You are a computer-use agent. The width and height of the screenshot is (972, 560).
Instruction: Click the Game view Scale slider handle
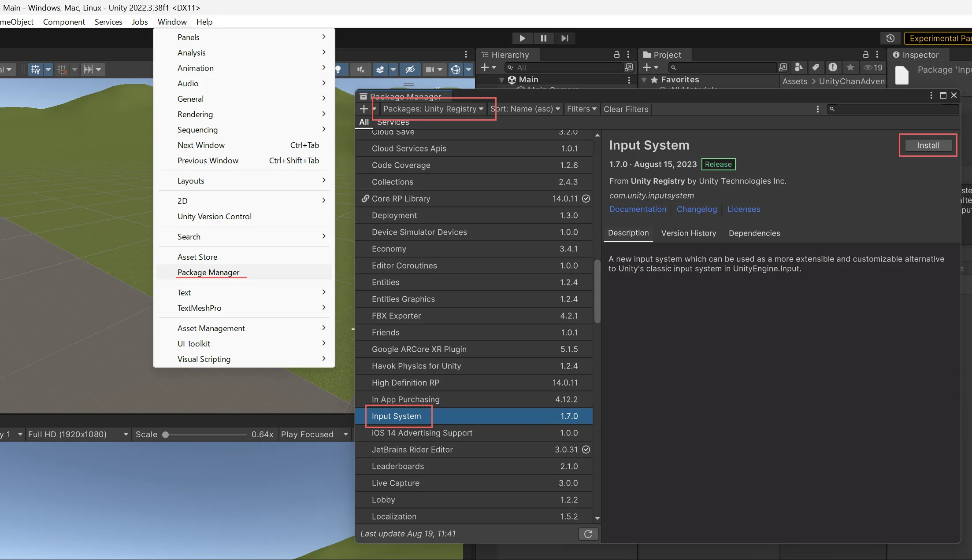tap(165, 435)
